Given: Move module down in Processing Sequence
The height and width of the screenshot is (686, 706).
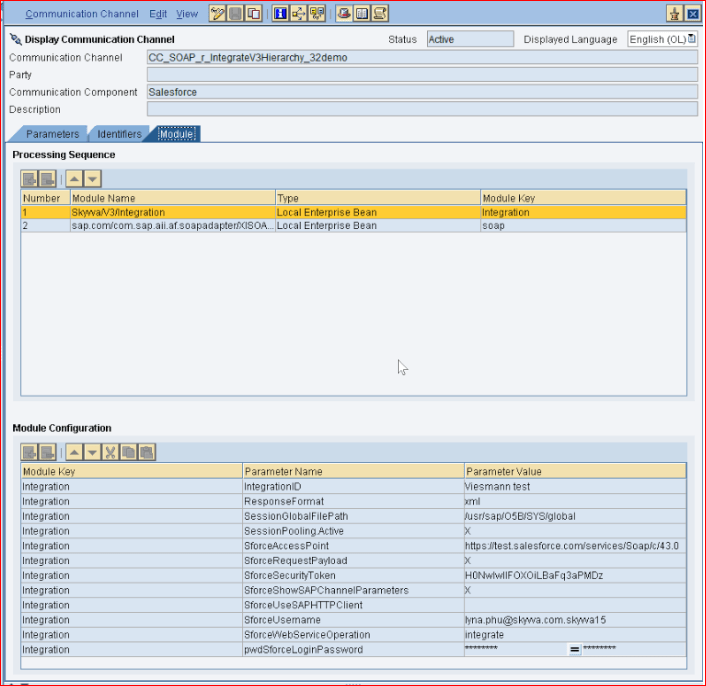Looking at the screenshot, I should [x=92, y=179].
